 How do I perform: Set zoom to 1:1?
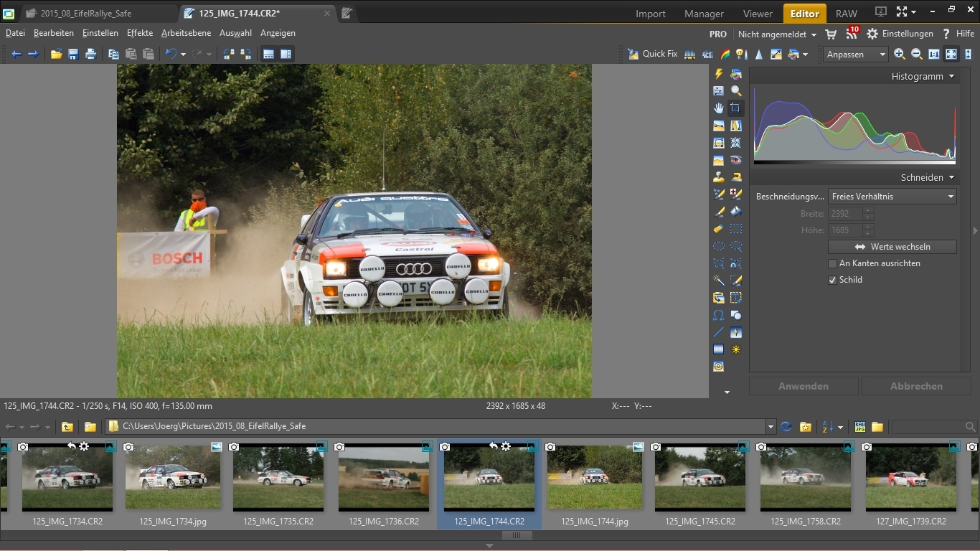[934, 54]
